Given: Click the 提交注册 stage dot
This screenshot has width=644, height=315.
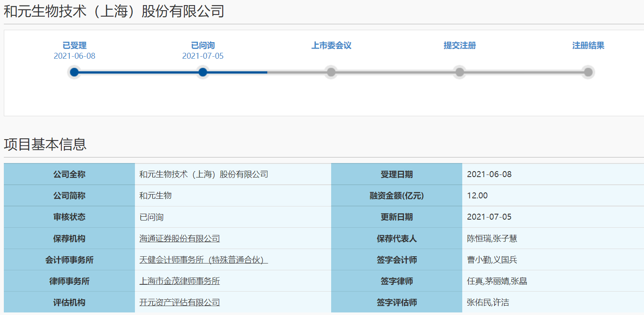Looking at the screenshot, I should (x=460, y=72).
